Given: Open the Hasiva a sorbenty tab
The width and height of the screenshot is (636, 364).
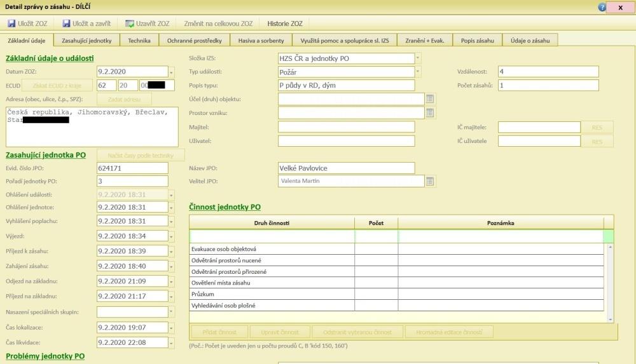Looking at the screenshot, I should point(261,41).
